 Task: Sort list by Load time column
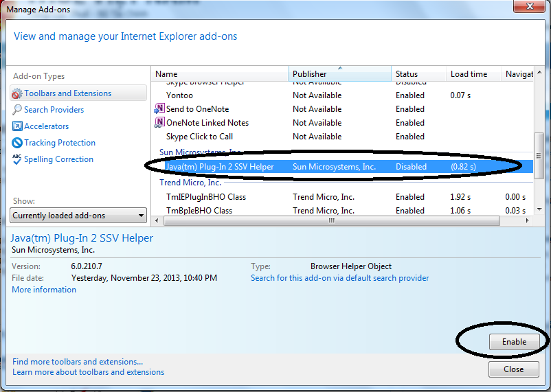coord(473,73)
